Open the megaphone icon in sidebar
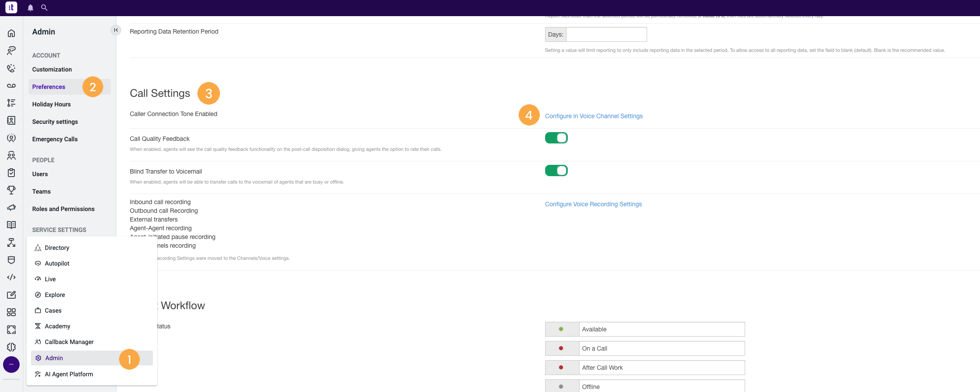 click(x=11, y=208)
